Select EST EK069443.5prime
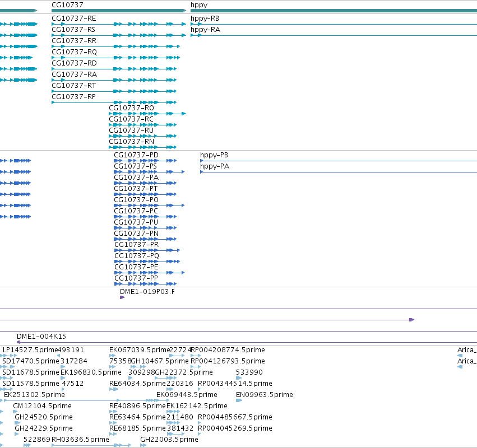The height and width of the screenshot is (448, 477). click(x=187, y=395)
